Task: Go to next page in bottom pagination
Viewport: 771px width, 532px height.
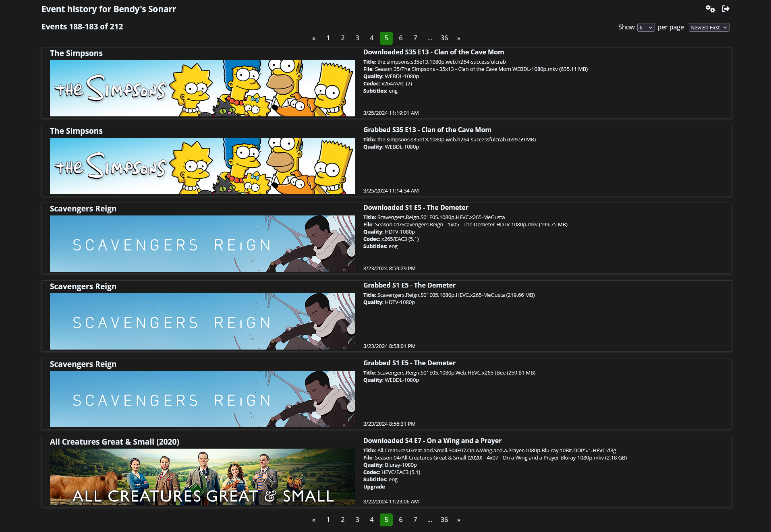Action: click(x=459, y=520)
